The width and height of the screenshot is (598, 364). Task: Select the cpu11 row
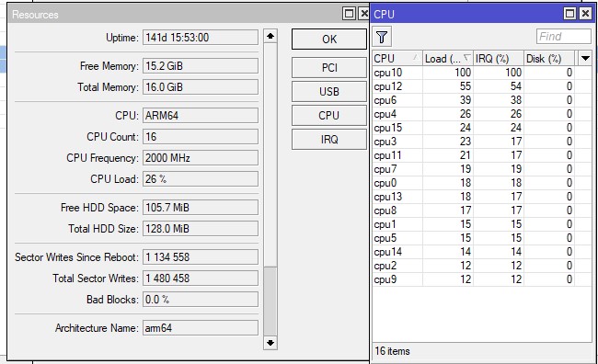pyautogui.click(x=482, y=155)
